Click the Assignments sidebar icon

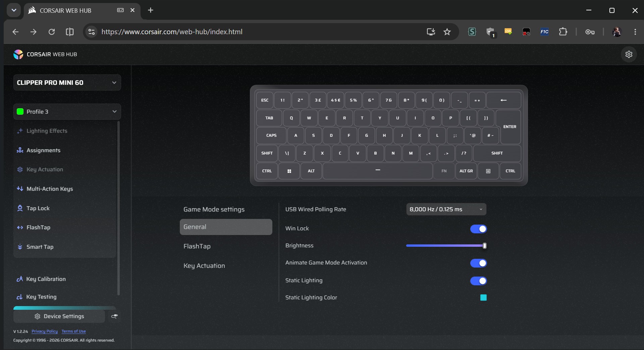point(20,150)
